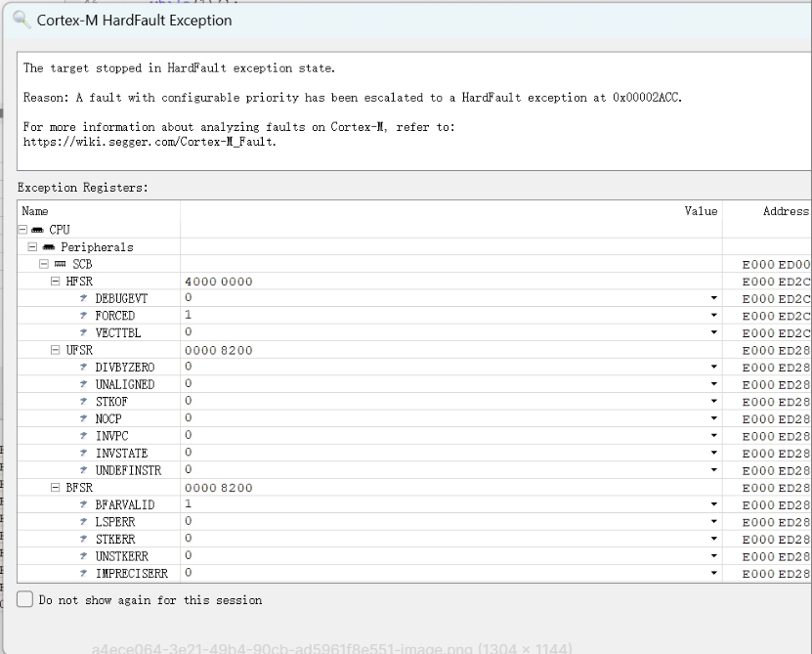Click the Value column header
The height and width of the screenshot is (654, 812).
451,211
